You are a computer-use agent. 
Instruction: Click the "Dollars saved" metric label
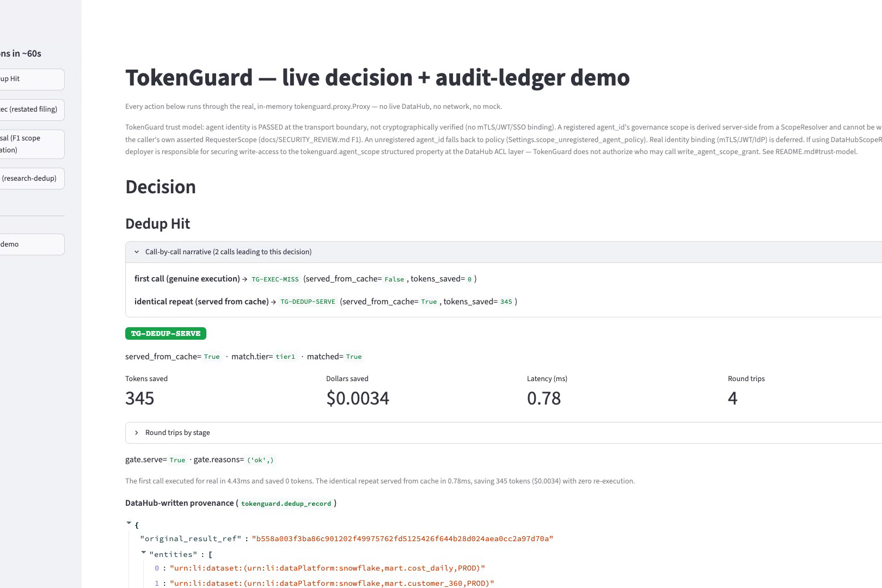tap(347, 379)
